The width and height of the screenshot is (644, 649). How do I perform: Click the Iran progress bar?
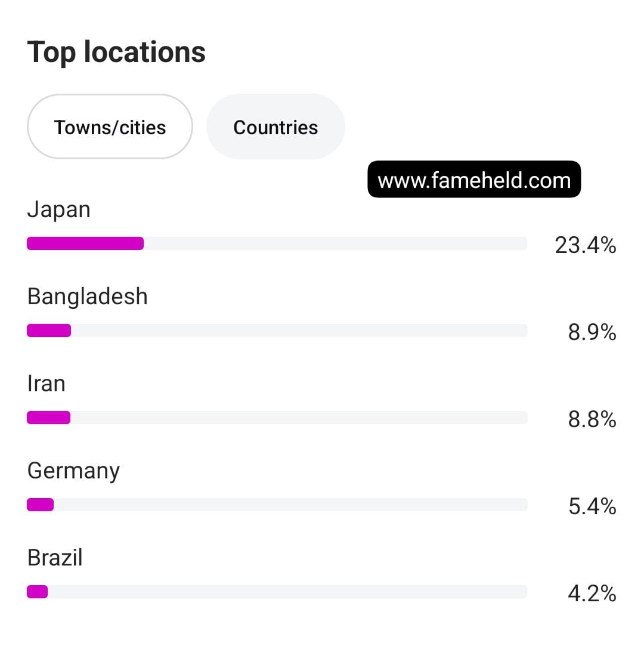click(277, 417)
